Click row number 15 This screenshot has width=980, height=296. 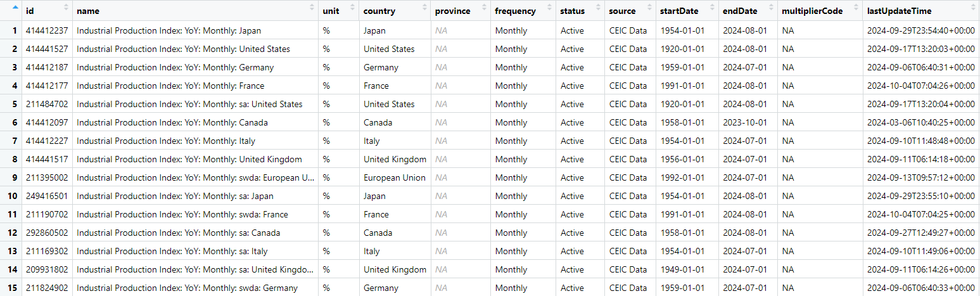point(11,288)
